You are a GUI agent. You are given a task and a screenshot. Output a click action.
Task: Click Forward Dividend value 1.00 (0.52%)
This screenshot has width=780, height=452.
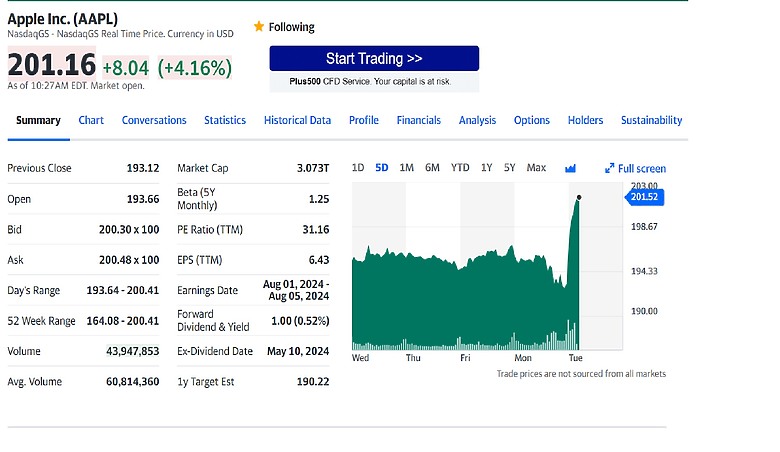coord(300,321)
